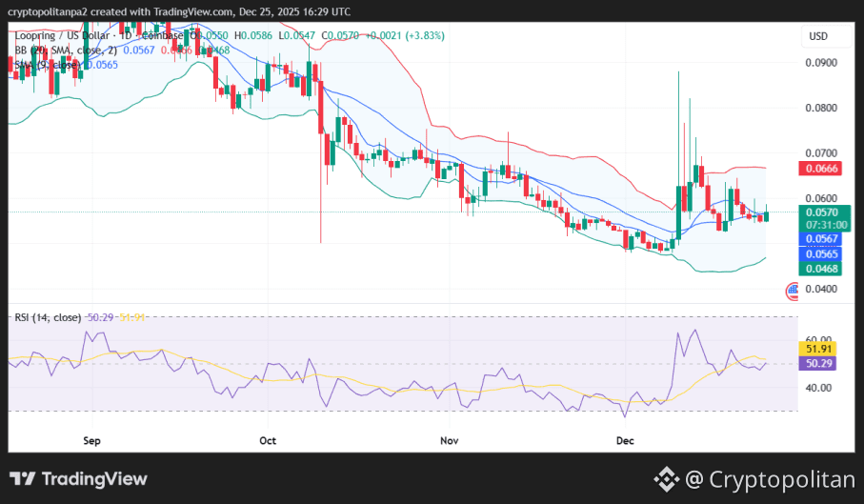Click the BB (20, SMA, close, 2) legend
The image size is (864, 504).
coord(66,50)
